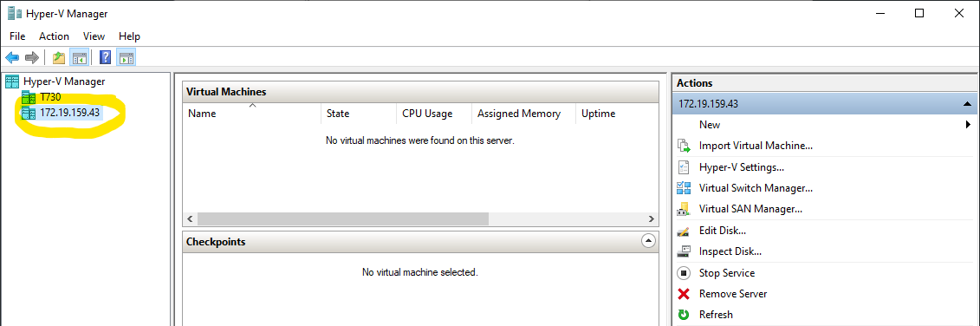Click the blue Back arrow toolbar icon
Screen dimensions: 980x326
coord(12,58)
